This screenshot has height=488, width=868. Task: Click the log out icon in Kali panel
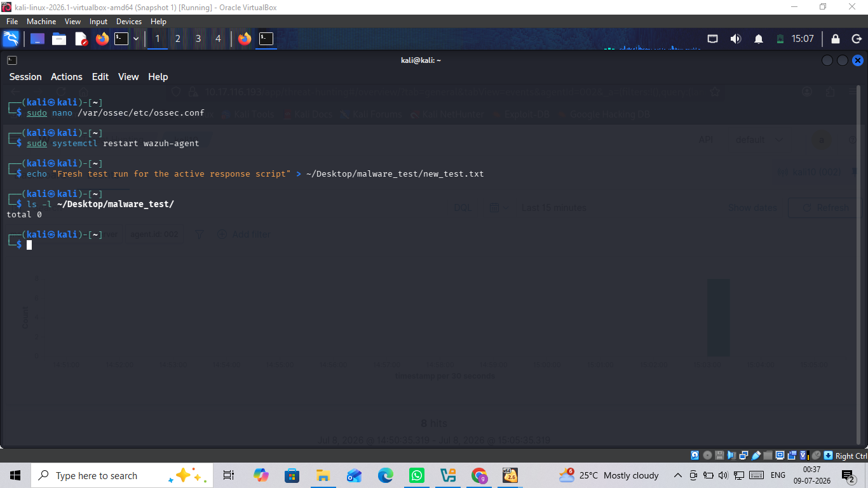(x=857, y=39)
